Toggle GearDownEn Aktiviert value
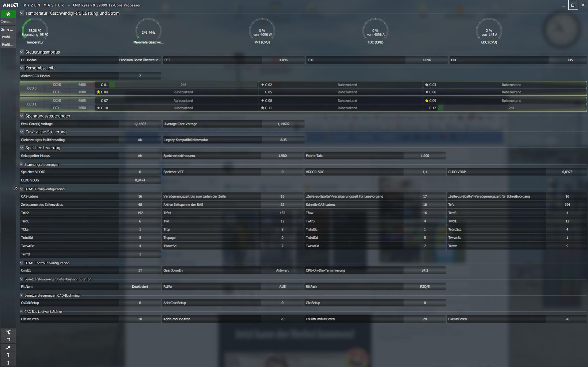Screen dimensions: 588x367 (x=282, y=271)
